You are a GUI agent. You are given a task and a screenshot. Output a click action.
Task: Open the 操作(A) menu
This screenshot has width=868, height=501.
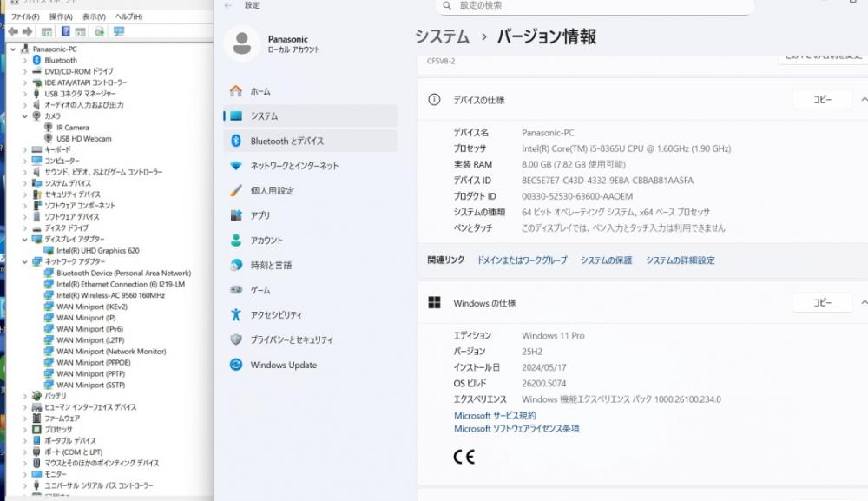(61, 16)
